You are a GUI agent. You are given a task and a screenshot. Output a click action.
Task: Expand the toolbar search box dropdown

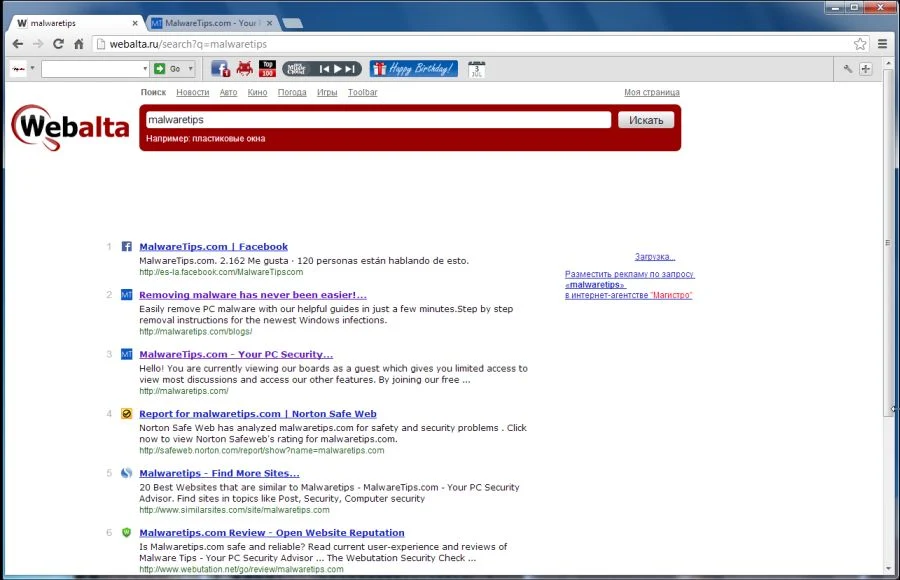(x=145, y=69)
